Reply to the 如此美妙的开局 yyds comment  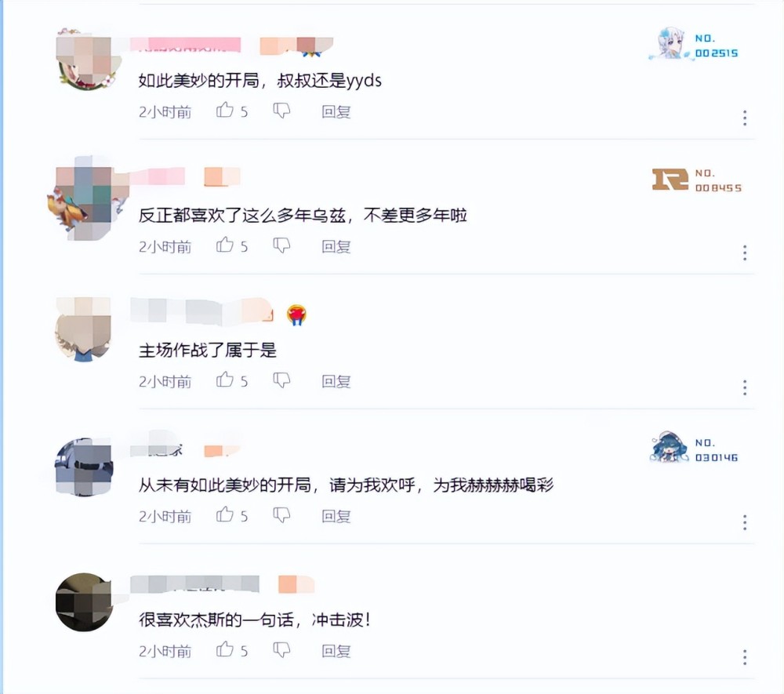336,111
